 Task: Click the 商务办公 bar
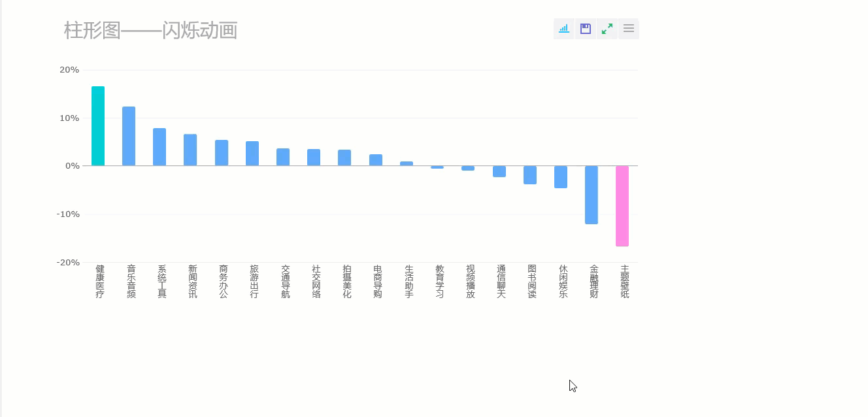pos(222,153)
